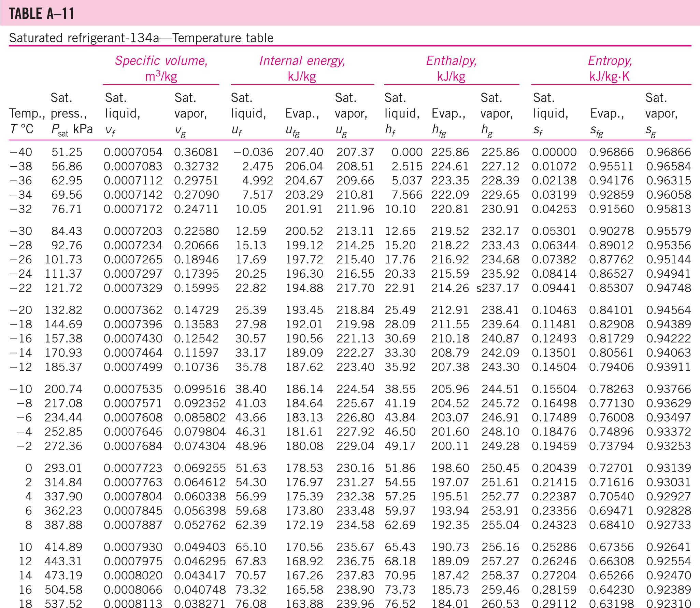Click the pressure value 217.08
This screenshot has height=608, width=700.
[63, 403]
